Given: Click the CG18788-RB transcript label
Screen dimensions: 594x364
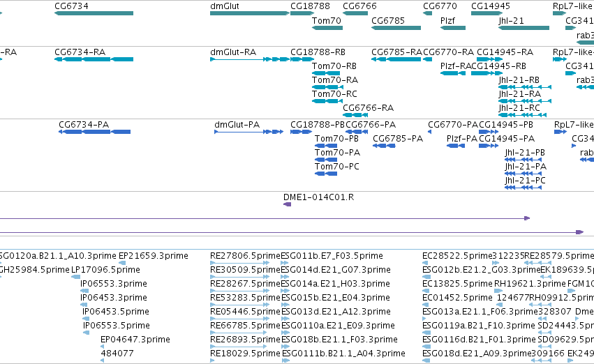Looking at the screenshot, I should 318,52.
